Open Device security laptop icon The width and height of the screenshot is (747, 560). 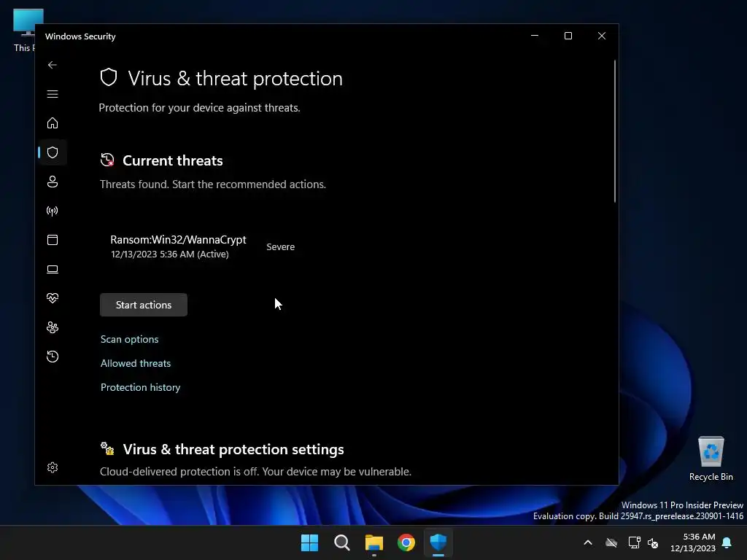53,270
